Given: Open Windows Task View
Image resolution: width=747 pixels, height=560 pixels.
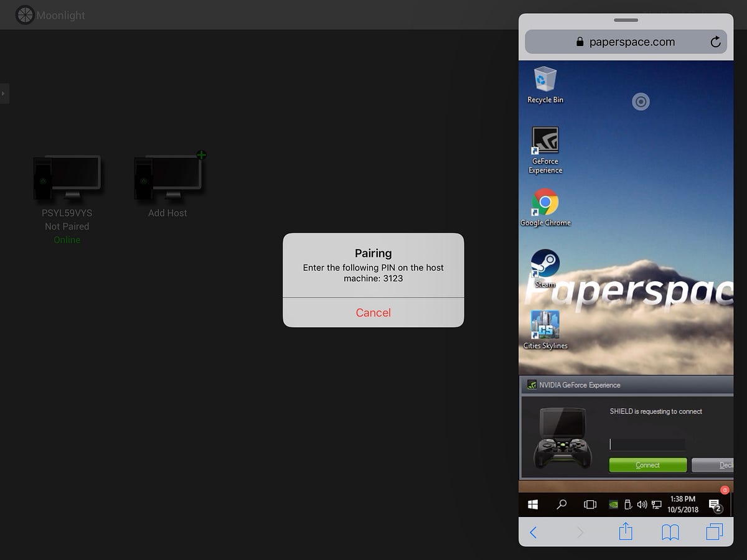Looking at the screenshot, I should click(590, 504).
